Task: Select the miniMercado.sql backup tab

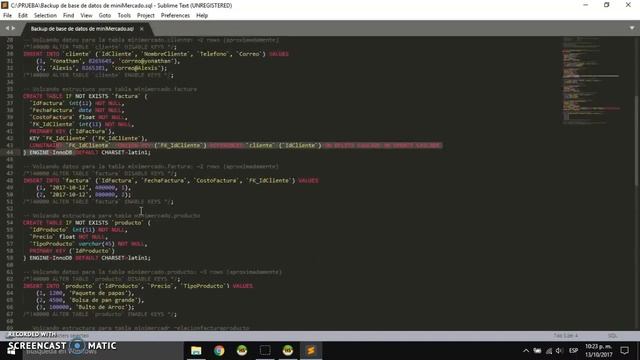Action: tap(82, 29)
